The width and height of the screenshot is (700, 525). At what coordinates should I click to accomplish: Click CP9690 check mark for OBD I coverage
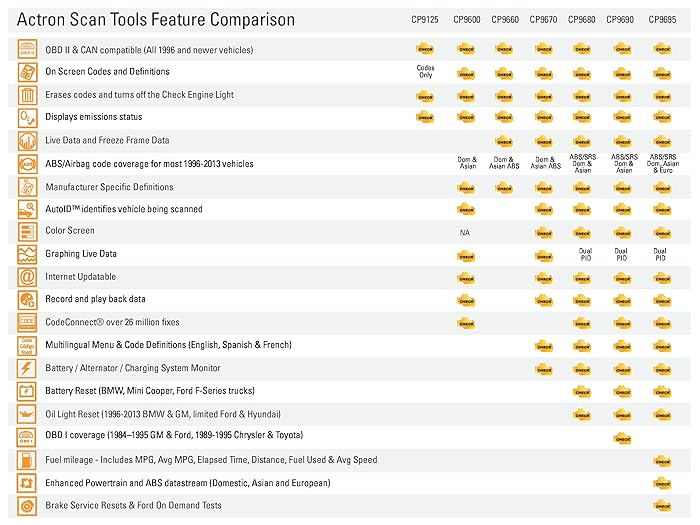(x=622, y=437)
